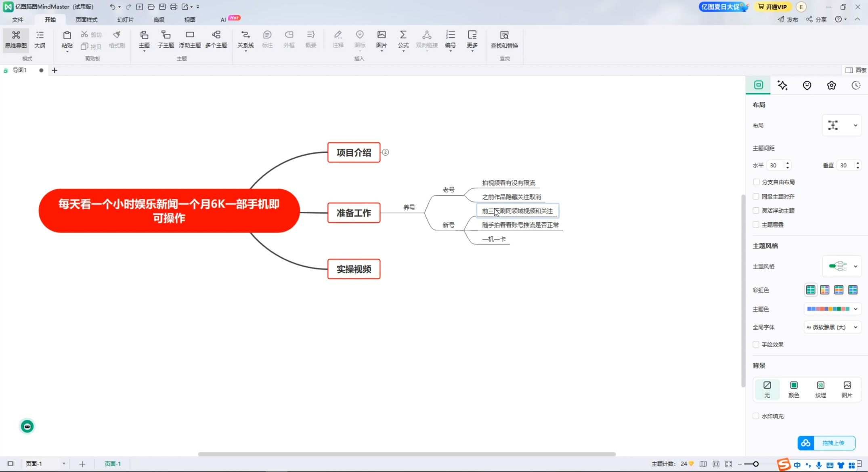Switch to Advanced (高级) tab

159,19
